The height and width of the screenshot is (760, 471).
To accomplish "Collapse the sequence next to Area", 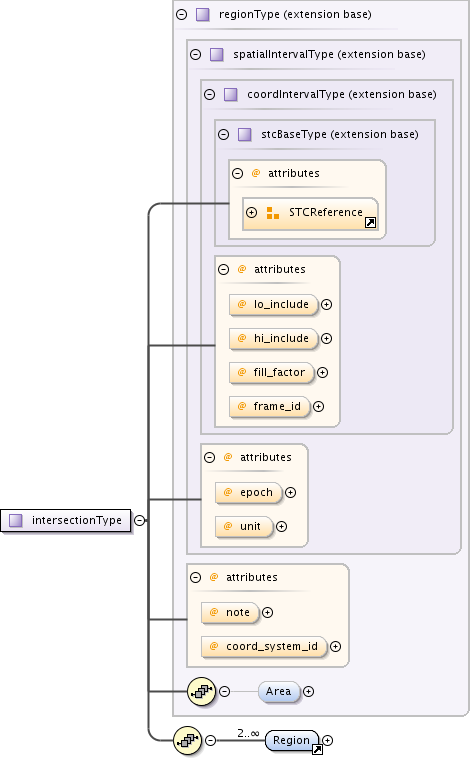I will point(224,691).
